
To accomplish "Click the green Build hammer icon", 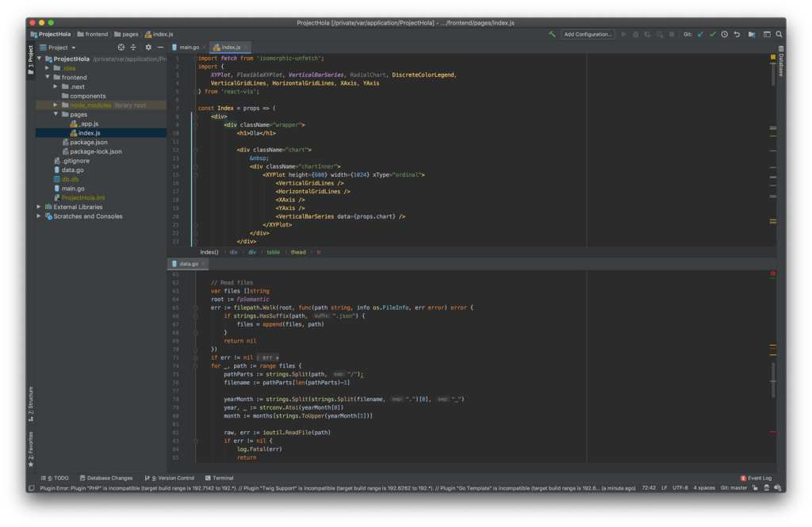I will 552,34.
